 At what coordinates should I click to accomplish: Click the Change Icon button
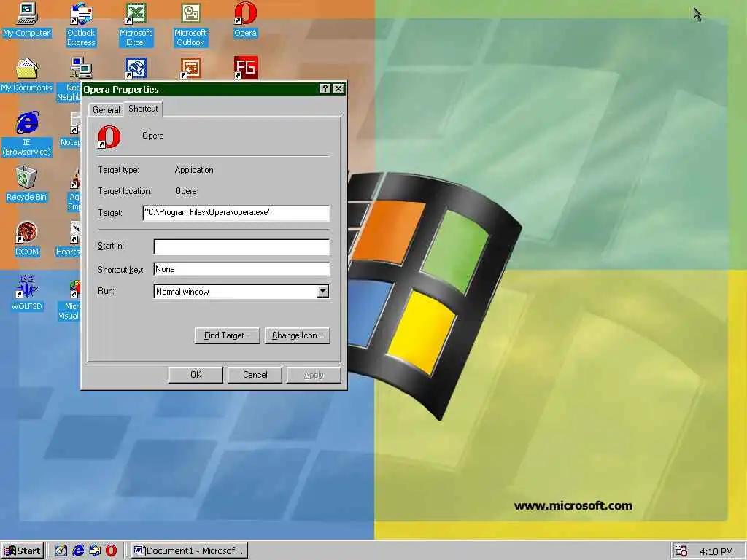(x=298, y=335)
